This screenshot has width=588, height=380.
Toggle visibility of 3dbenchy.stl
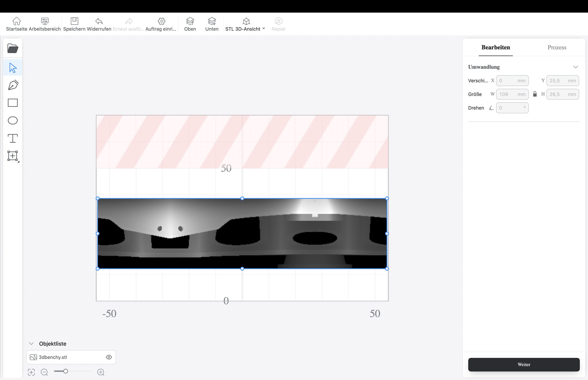109,357
